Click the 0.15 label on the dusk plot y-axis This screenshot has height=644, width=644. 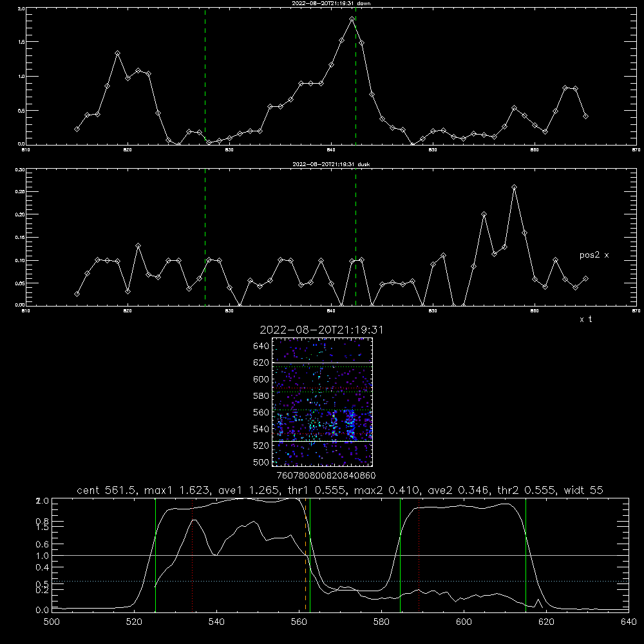click(x=20, y=238)
